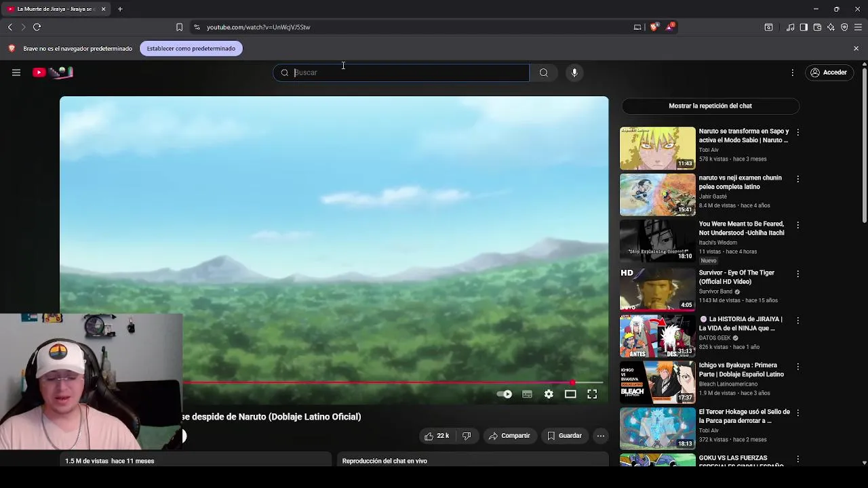The height and width of the screenshot is (488, 868).
Task: Open player settings gear icon
Action: point(549,394)
